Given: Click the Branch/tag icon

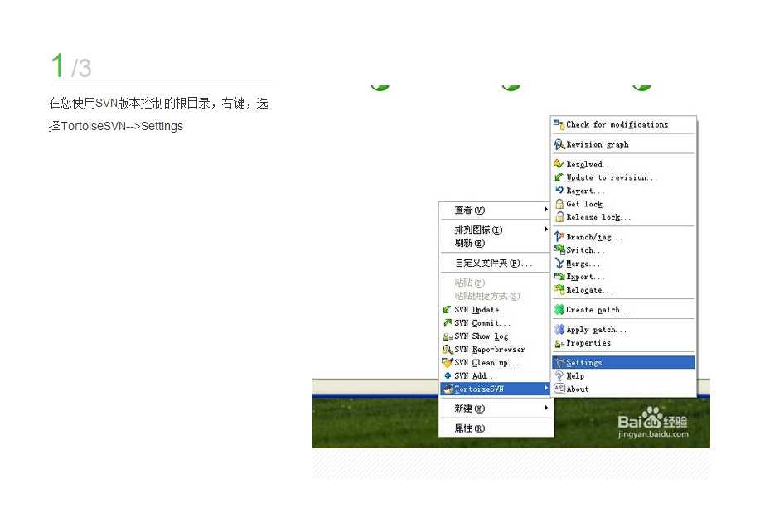Looking at the screenshot, I should [559, 237].
